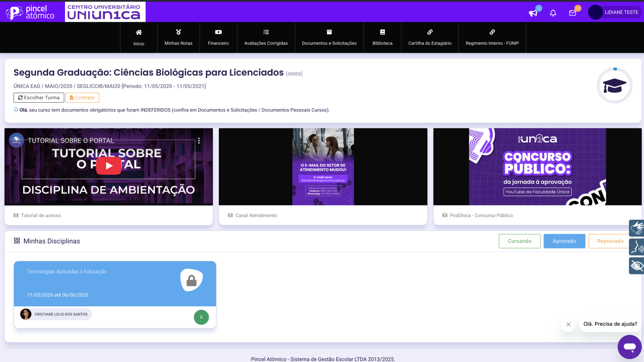
Task: Open announcements via the megaphone icon
Action: [x=533, y=13]
